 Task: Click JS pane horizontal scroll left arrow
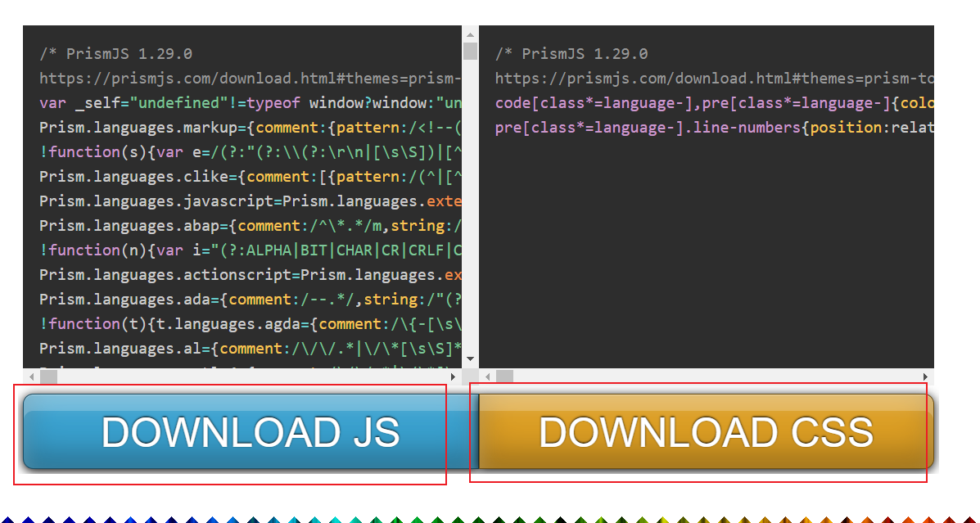(x=31, y=377)
